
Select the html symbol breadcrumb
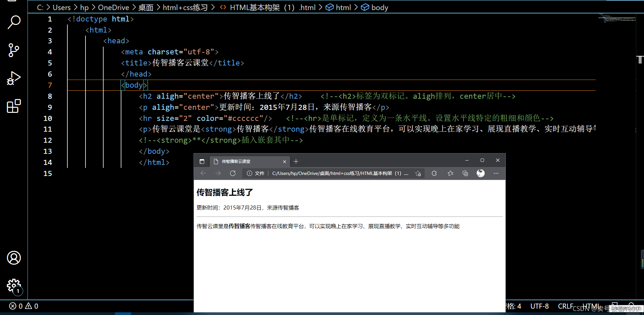[x=338, y=7]
